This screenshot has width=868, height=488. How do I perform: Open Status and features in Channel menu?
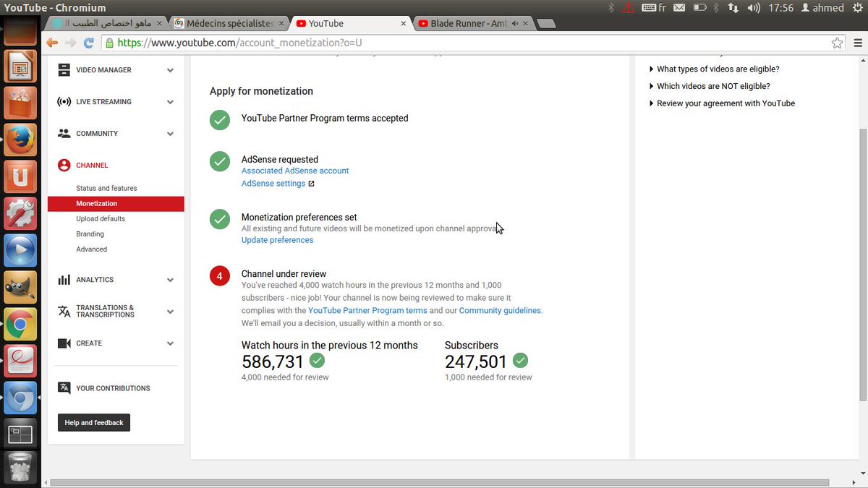click(106, 188)
